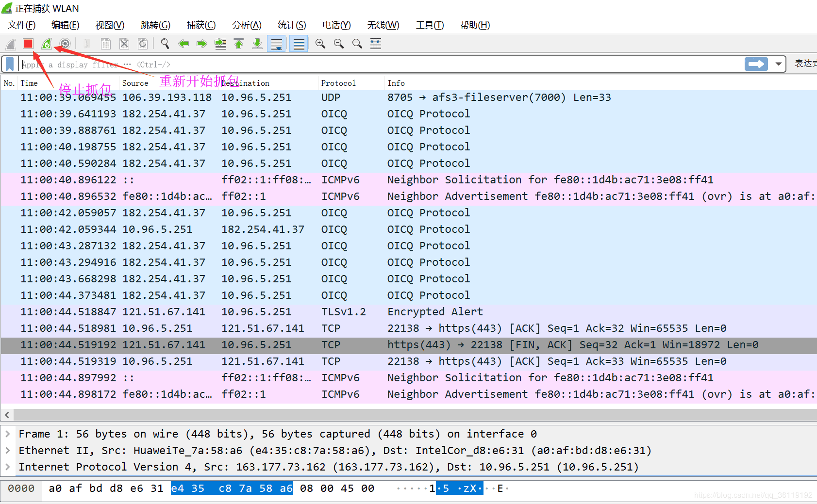Restart the current capture with the green fin icon
The width and height of the screenshot is (817, 504).
pyautogui.click(x=46, y=44)
